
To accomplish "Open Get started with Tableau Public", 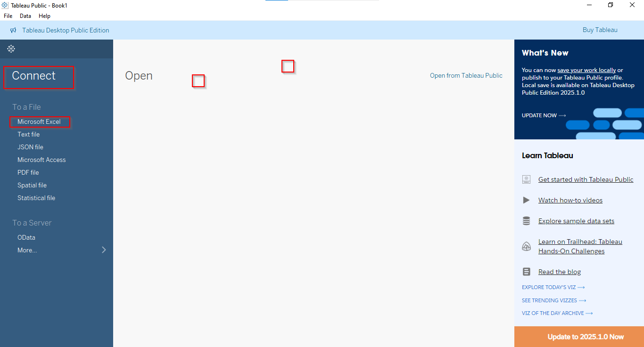I will (586, 179).
